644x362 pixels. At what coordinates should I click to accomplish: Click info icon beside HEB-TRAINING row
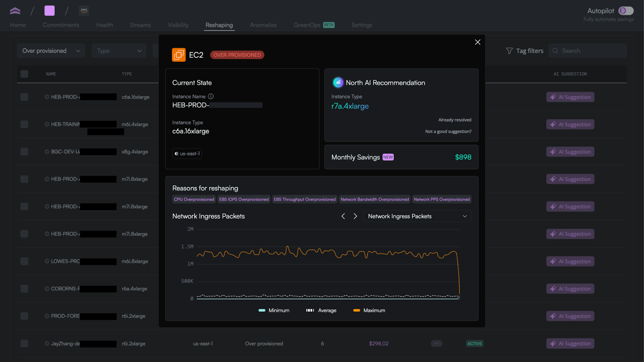(x=47, y=124)
